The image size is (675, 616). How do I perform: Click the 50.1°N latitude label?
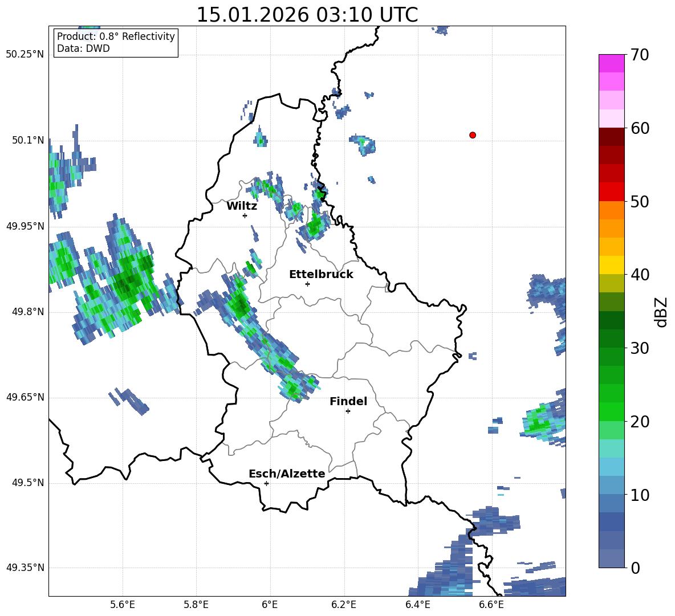[28, 140]
